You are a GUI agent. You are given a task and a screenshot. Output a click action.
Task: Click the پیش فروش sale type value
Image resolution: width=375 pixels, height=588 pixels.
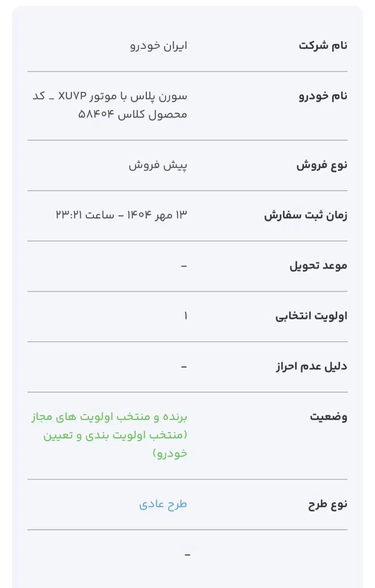[x=158, y=165]
